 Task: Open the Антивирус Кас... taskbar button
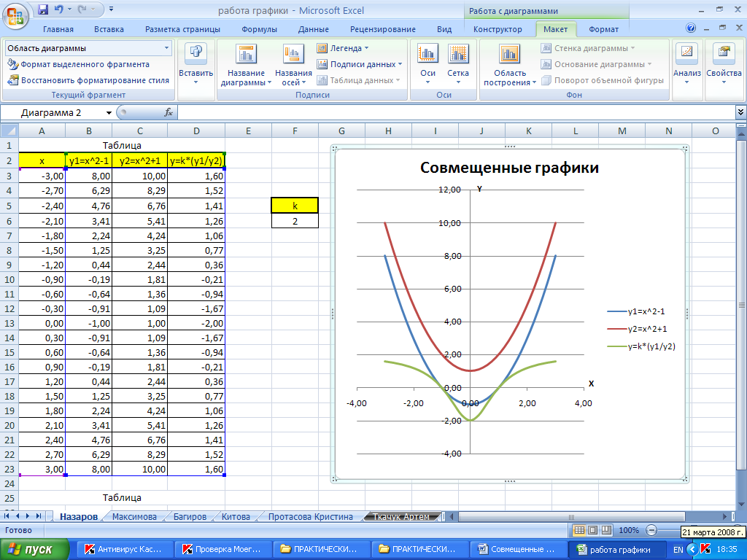(x=124, y=549)
